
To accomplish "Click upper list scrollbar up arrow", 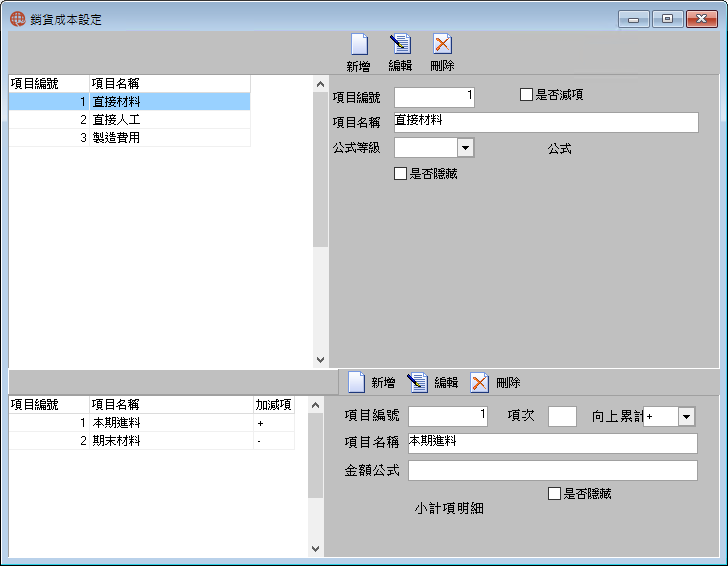I will 320,84.
